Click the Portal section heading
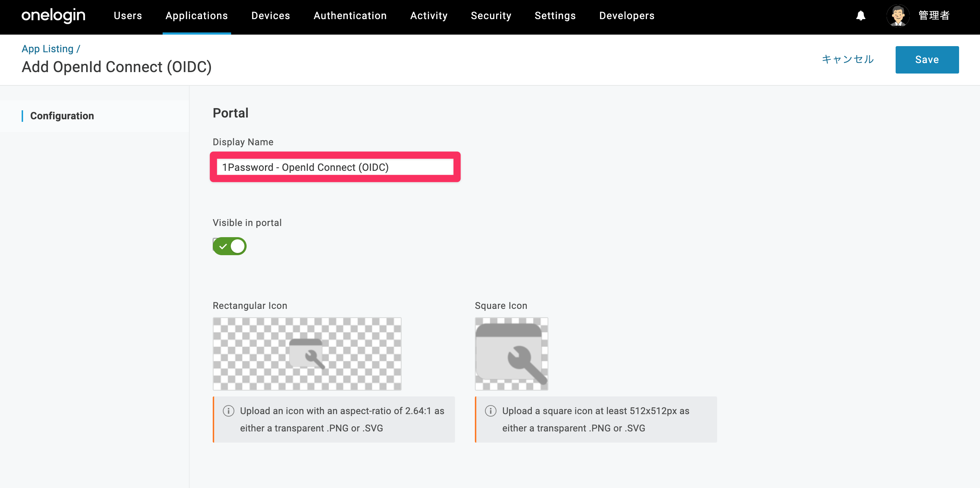 click(230, 113)
